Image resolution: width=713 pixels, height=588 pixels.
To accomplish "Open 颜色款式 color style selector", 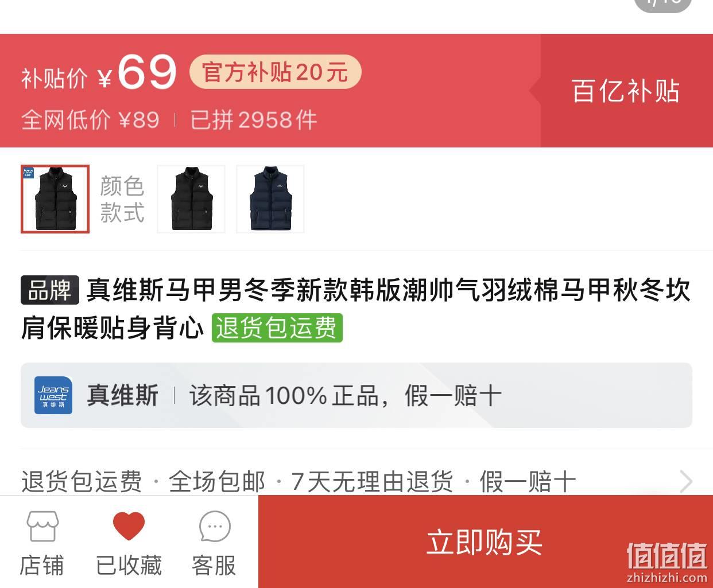I will tap(122, 199).
